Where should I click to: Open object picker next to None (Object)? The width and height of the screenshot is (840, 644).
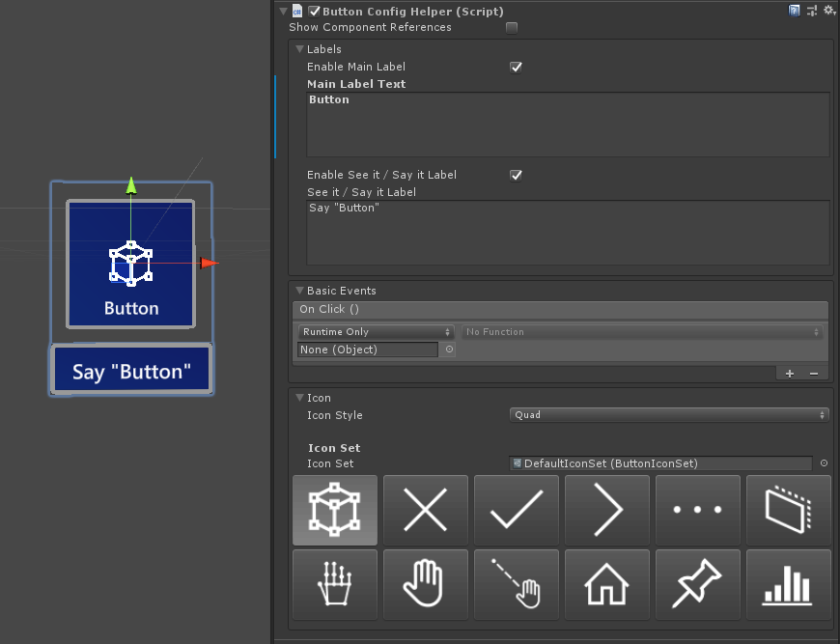tap(449, 350)
